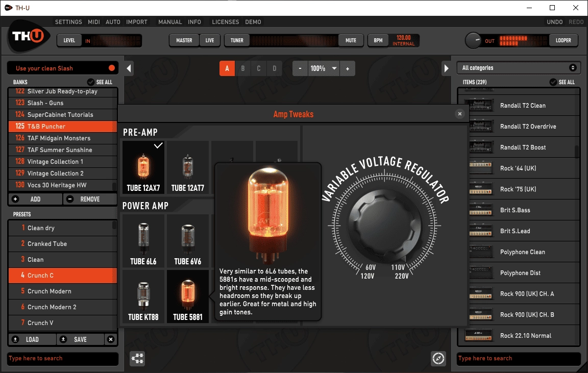The height and width of the screenshot is (373, 588).
Task: Click the LOAD preset button
Action: click(x=32, y=339)
